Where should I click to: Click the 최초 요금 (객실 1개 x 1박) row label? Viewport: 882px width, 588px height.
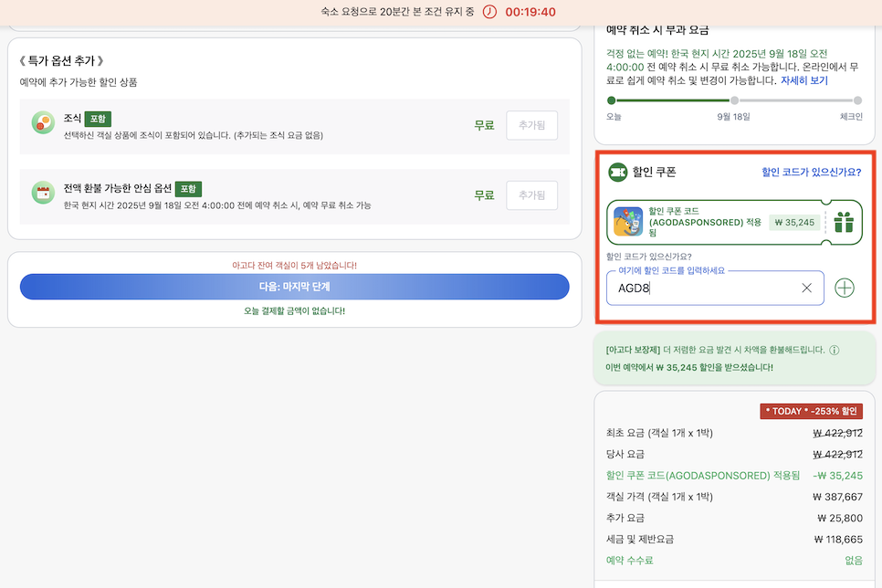coord(659,433)
